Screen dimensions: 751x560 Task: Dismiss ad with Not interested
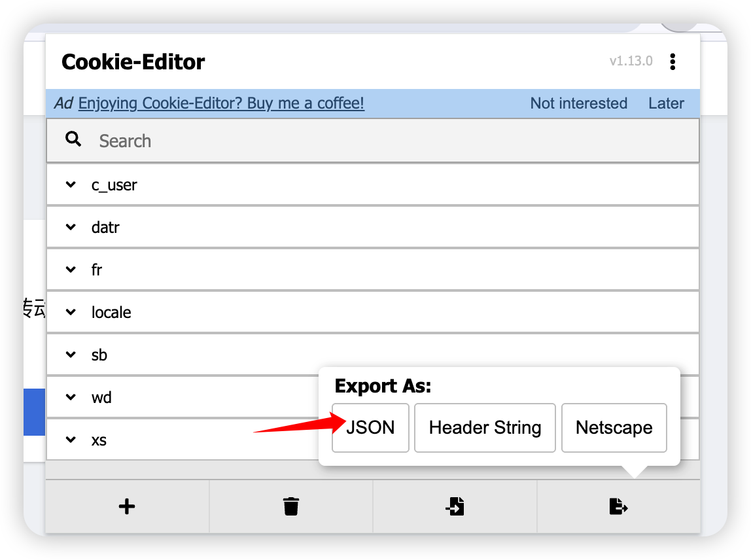click(x=578, y=103)
